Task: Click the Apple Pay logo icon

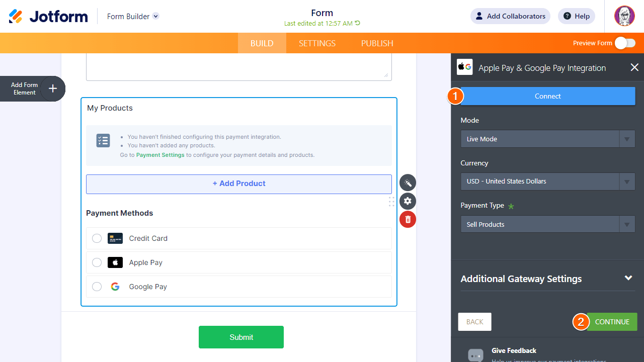Action: coord(115,262)
